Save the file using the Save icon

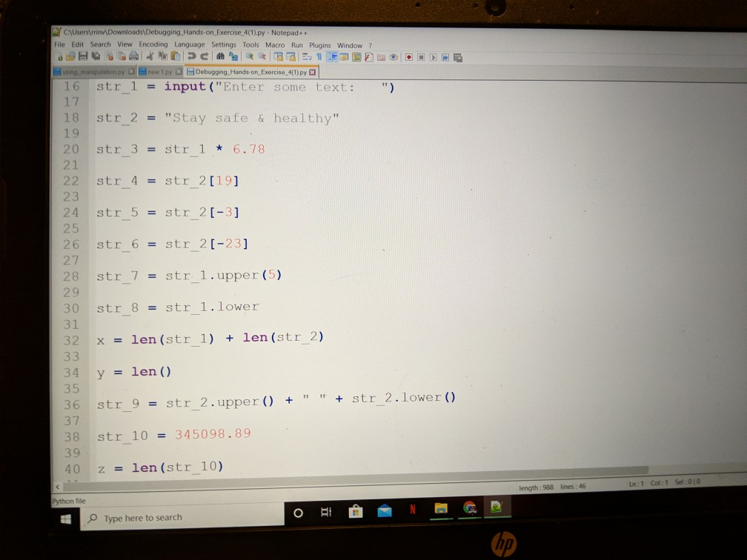click(82, 59)
